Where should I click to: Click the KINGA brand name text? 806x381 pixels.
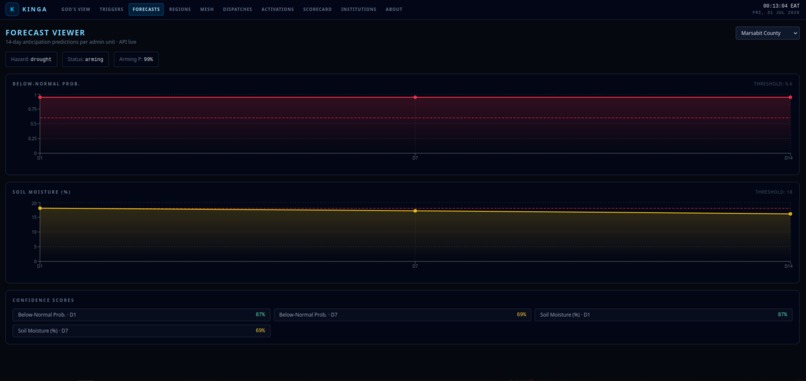(34, 9)
